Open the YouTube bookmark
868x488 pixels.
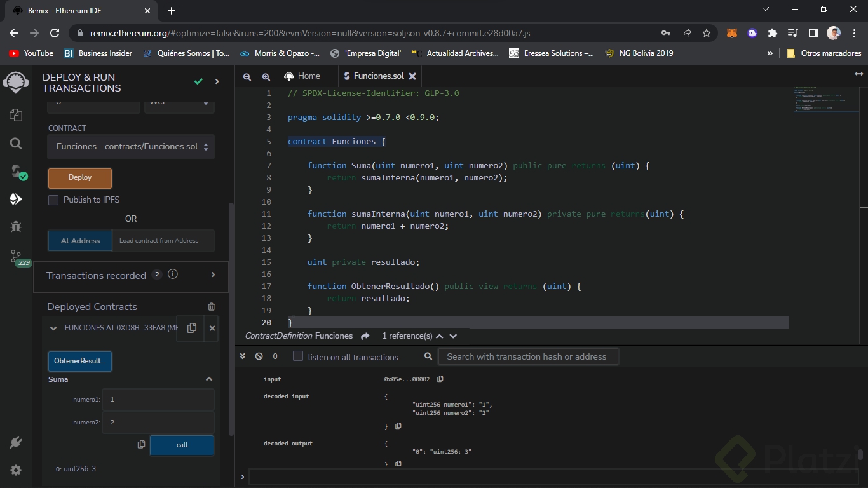(31, 53)
